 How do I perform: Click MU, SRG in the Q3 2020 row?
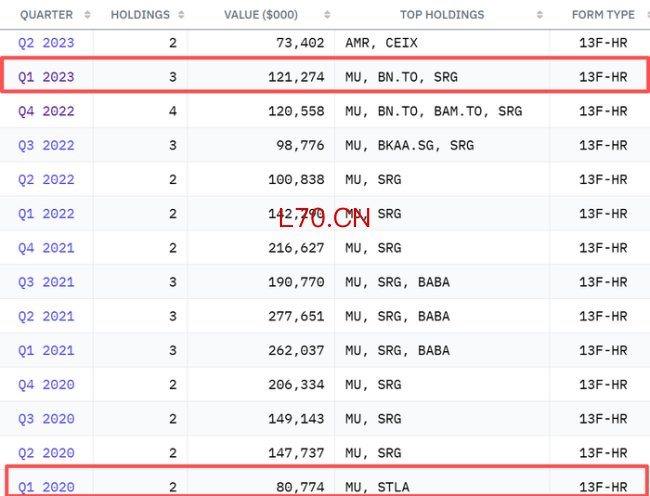(x=373, y=419)
